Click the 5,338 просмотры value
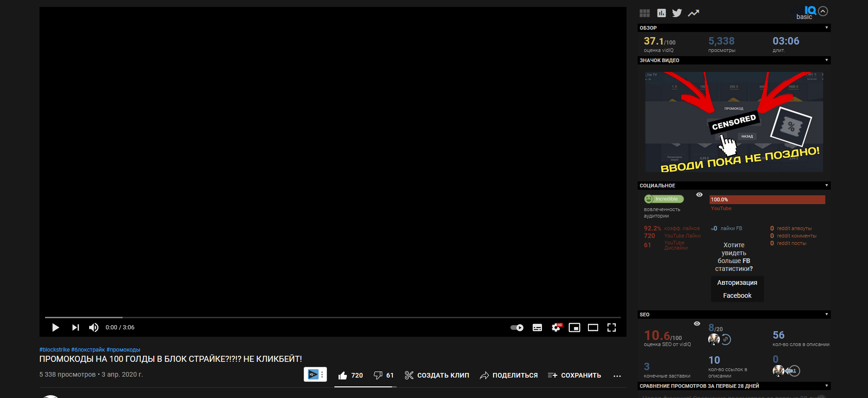This screenshot has width=868, height=398. click(x=721, y=41)
